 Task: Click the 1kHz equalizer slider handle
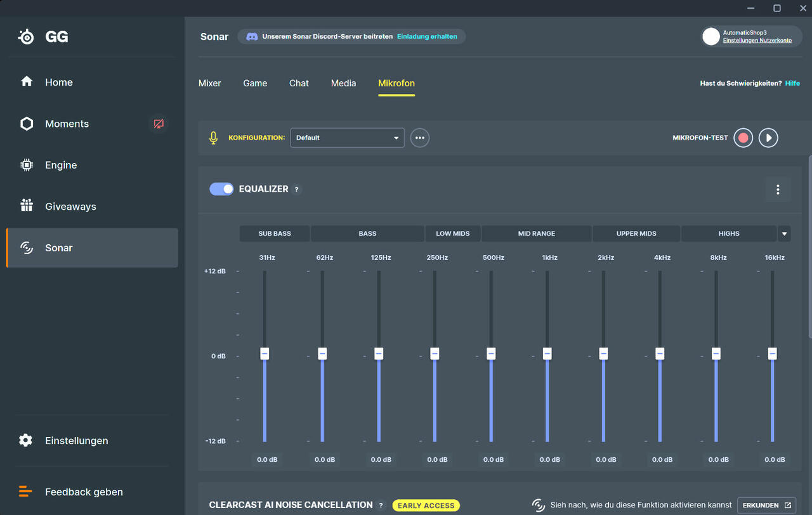pyautogui.click(x=547, y=353)
